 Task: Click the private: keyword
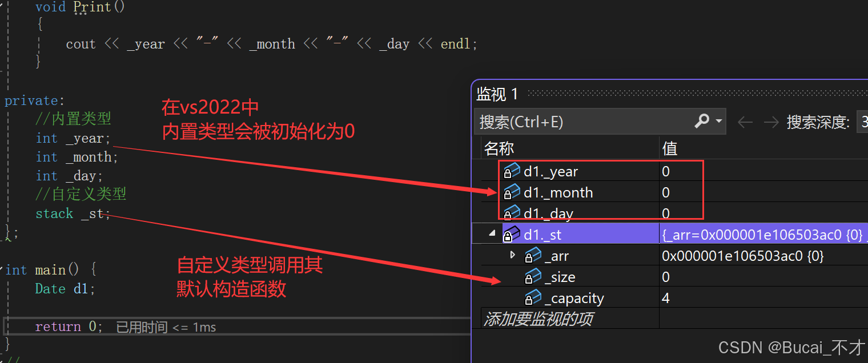(x=34, y=100)
